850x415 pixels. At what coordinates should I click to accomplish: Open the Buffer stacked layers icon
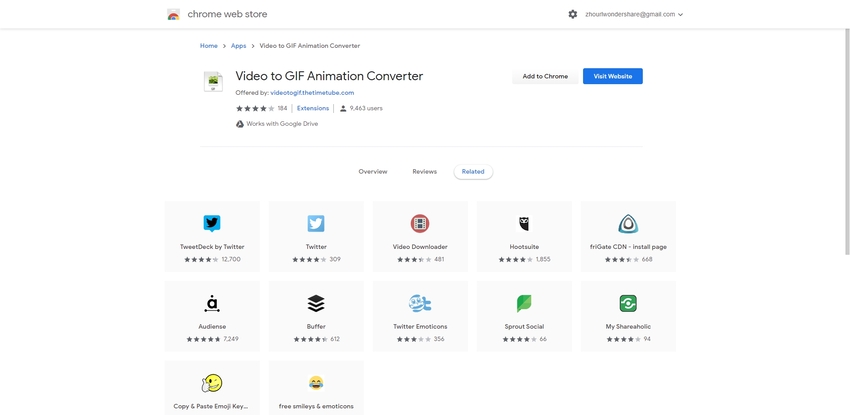[316, 303]
